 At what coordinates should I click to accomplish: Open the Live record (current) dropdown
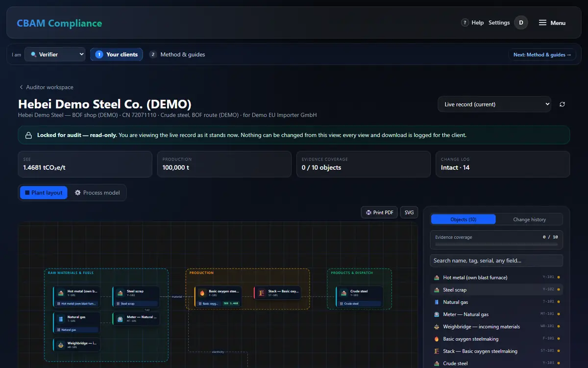(494, 105)
